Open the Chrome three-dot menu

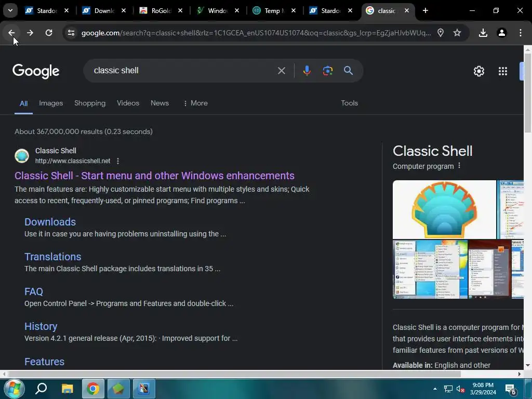click(520, 33)
